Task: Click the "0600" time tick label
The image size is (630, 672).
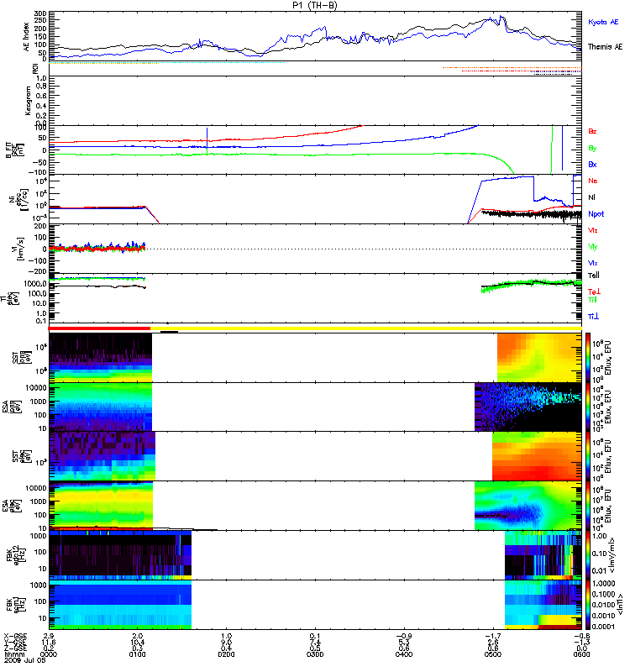Action: point(581,654)
